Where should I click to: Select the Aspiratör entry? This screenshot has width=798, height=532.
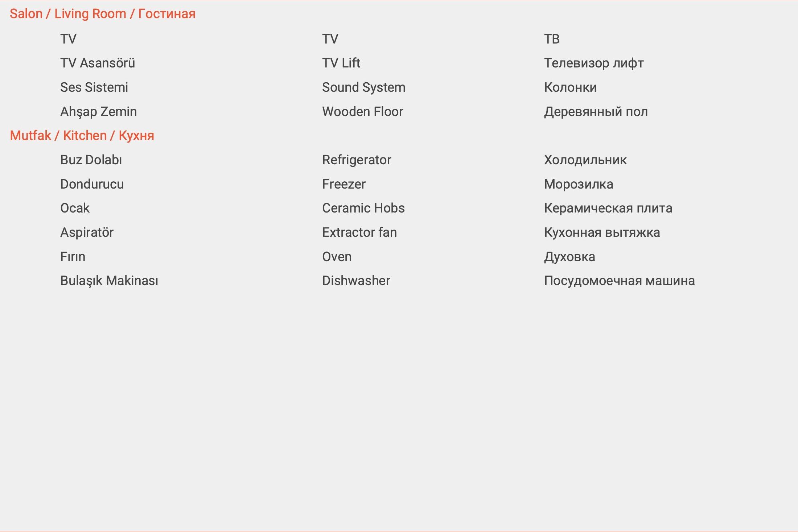87,232
